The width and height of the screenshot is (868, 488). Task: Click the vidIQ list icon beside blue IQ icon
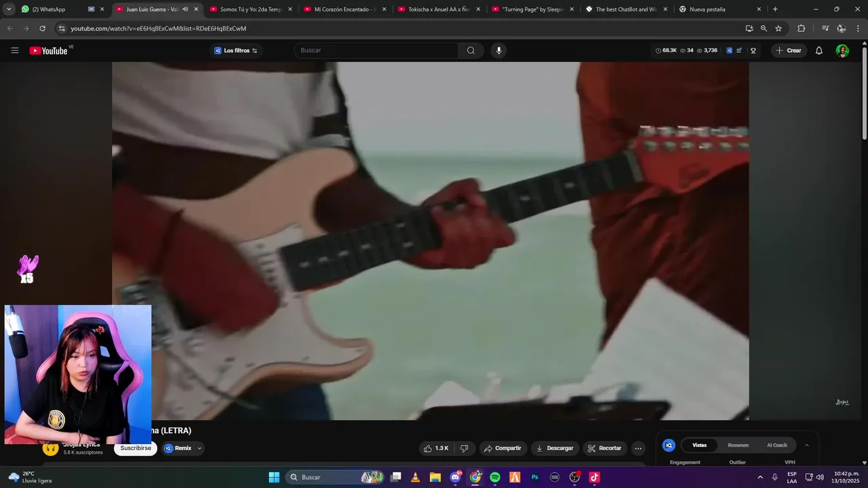[x=739, y=51]
